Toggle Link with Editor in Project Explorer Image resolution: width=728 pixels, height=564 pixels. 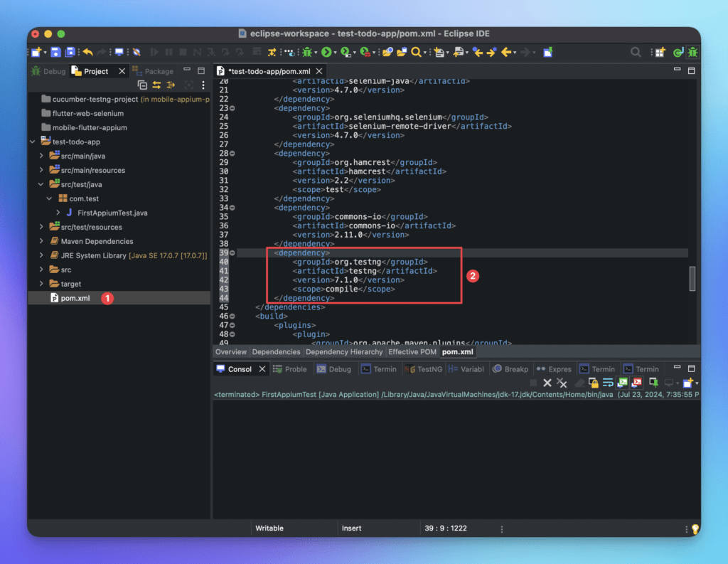(x=156, y=85)
